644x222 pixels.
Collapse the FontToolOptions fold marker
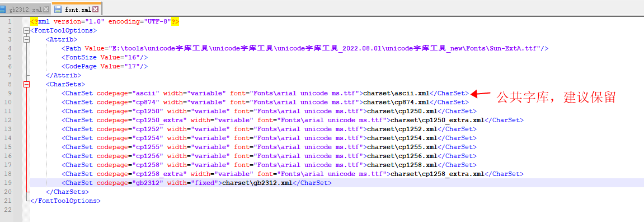(x=27, y=30)
